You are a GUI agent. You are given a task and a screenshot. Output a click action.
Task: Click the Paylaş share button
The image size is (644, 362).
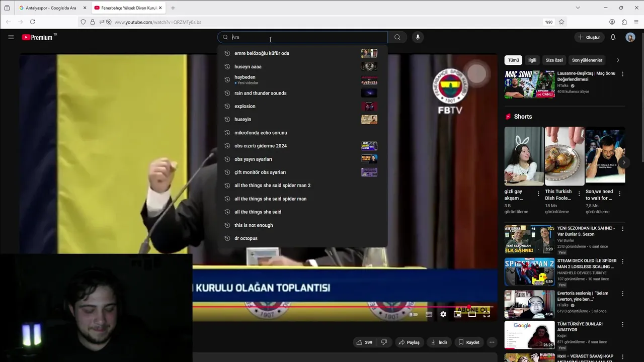[x=409, y=342]
